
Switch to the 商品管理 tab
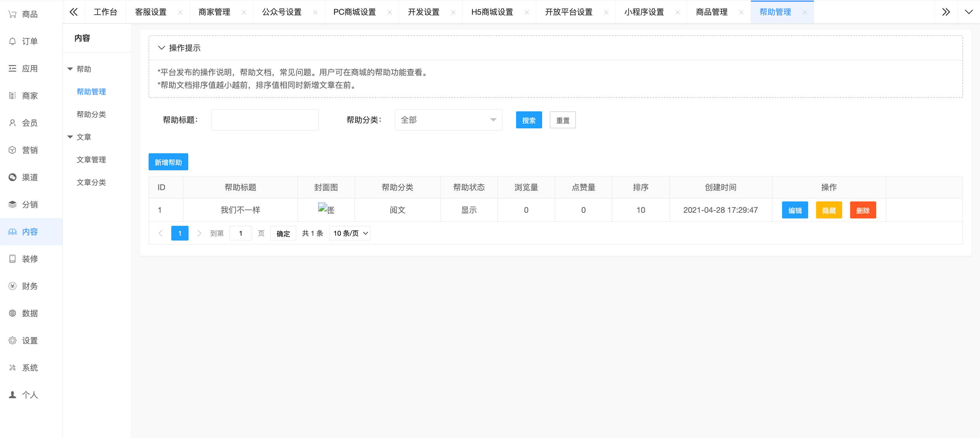pos(713,12)
